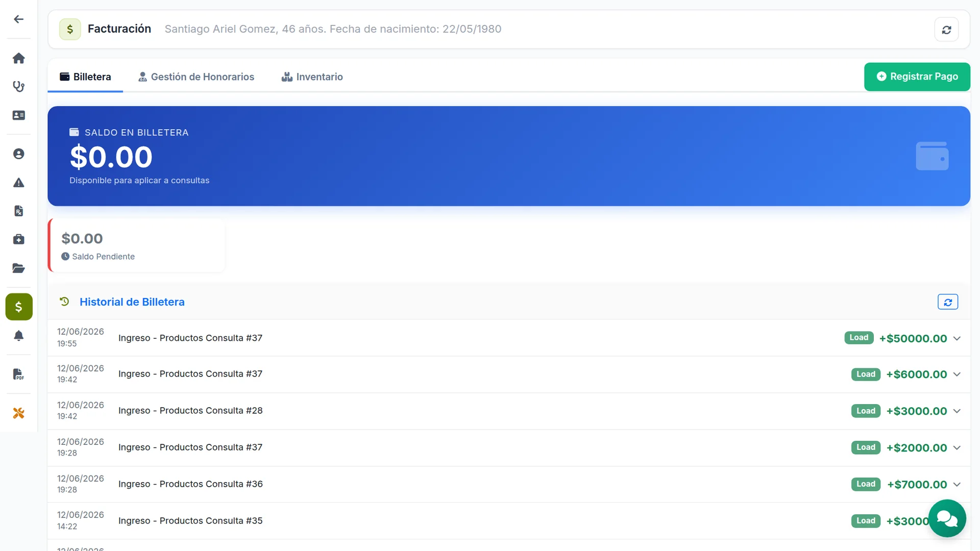Open the home icon in sidebar
Screen dimensions: 980x551
click(18, 58)
